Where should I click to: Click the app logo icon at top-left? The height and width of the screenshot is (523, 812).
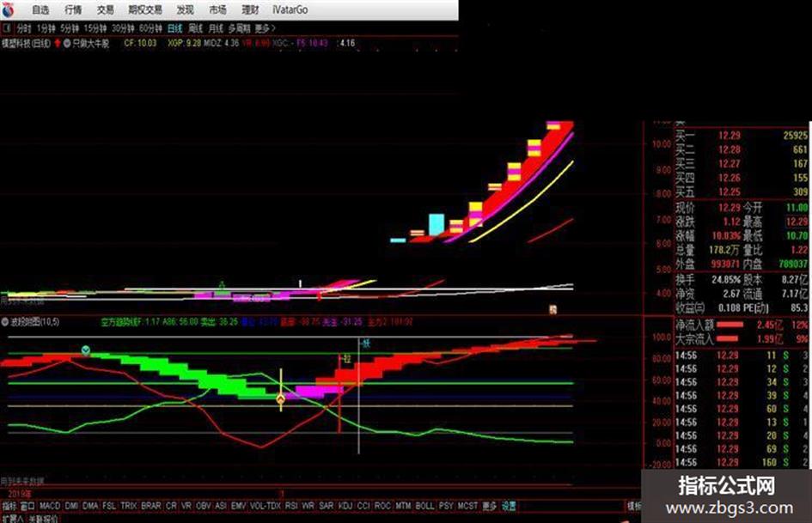tap(8, 9)
